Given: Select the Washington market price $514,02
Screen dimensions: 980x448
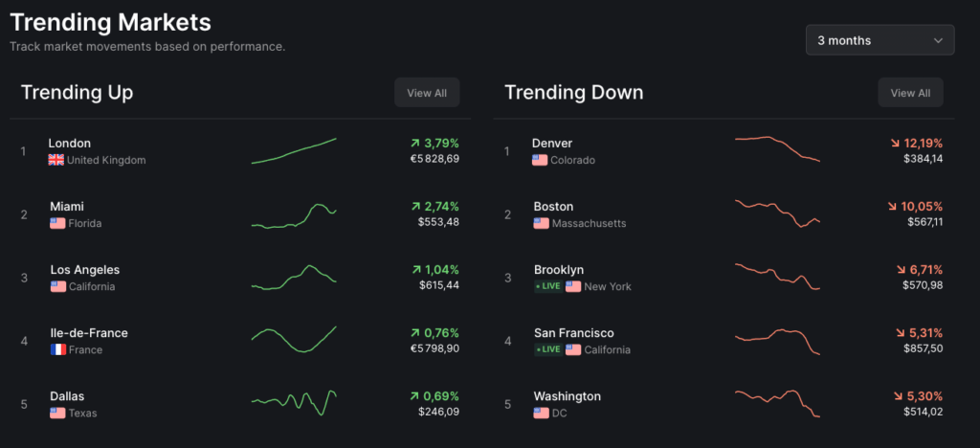Looking at the screenshot, I should 923,412.
